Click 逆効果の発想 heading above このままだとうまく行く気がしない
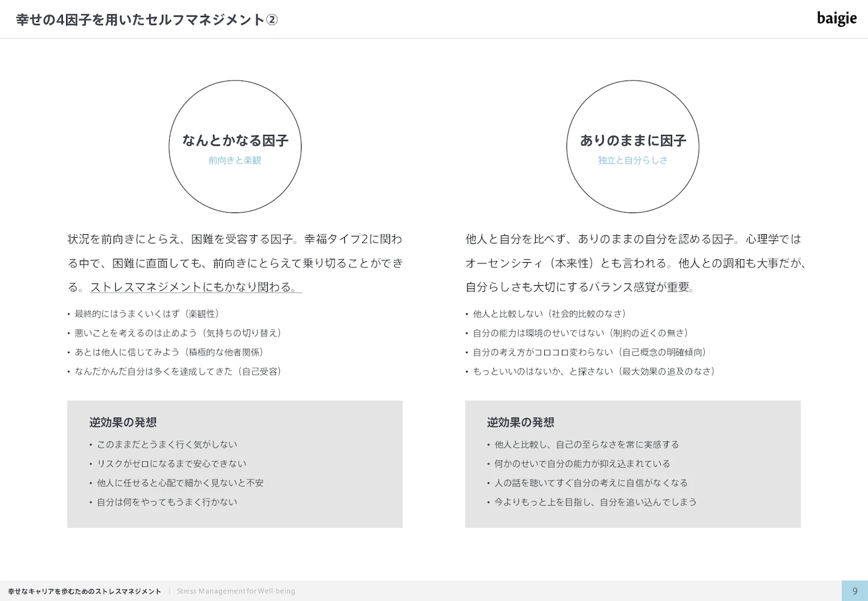 coord(123,422)
